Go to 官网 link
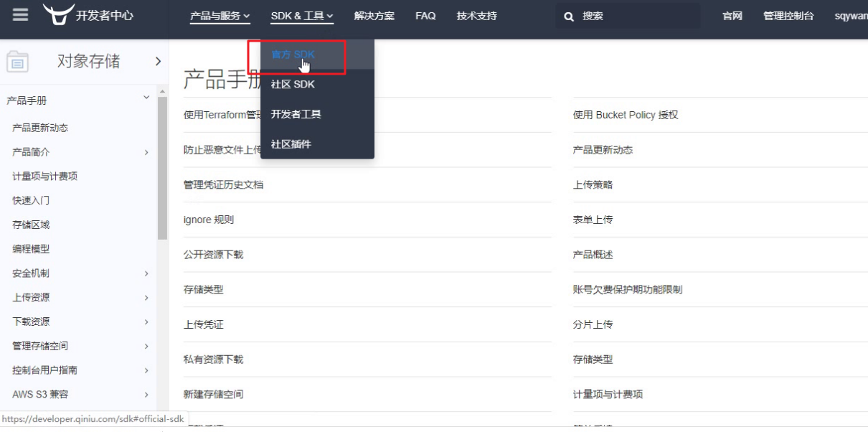The image size is (868, 432). pos(732,16)
